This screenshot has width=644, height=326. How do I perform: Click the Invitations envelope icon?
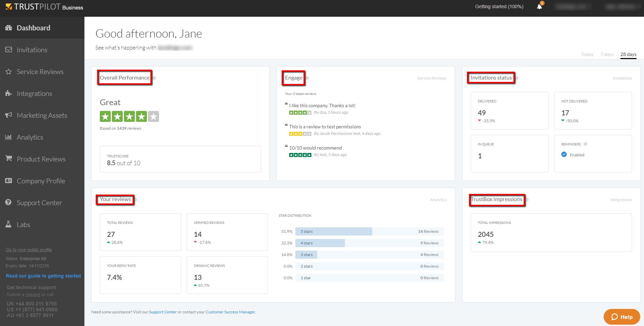point(9,49)
